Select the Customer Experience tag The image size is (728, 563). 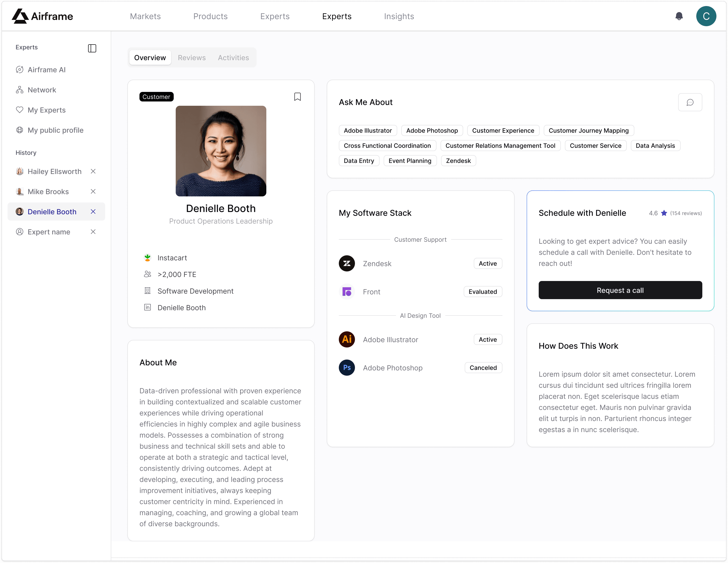pyautogui.click(x=503, y=130)
